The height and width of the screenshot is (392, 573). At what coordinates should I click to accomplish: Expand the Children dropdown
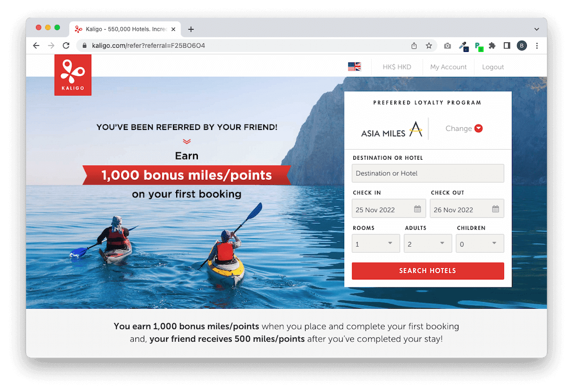click(x=480, y=243)
